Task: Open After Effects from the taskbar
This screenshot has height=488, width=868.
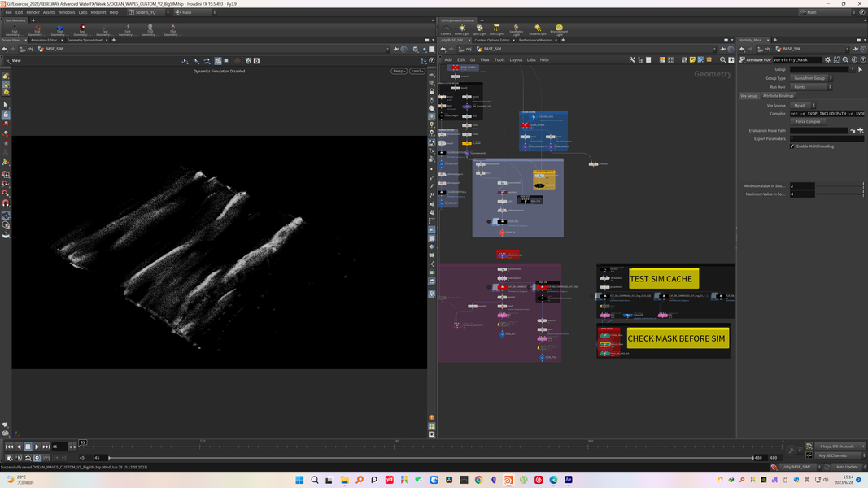Action: [x=568, y=480]
